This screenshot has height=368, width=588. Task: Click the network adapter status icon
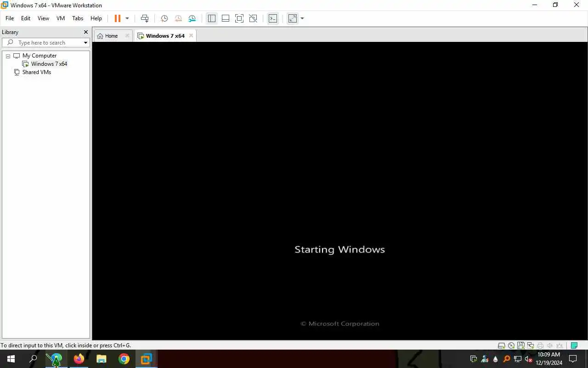point(531,345)
